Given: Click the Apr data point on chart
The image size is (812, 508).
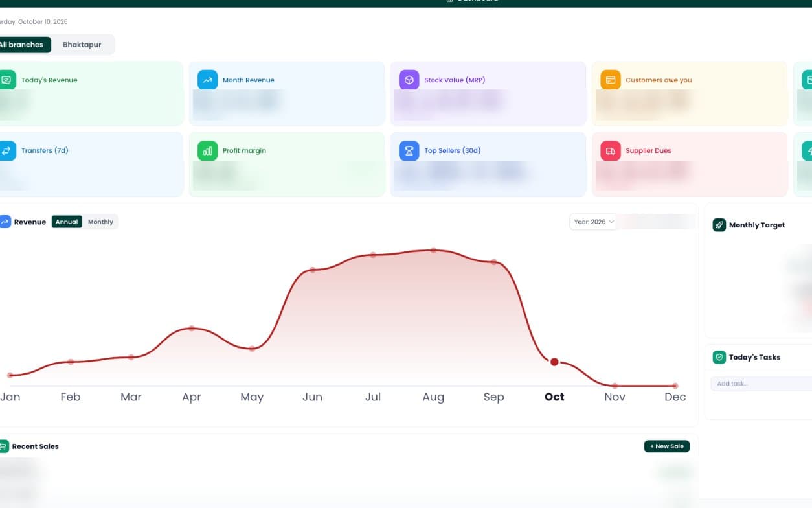Looking at the screenshot, I should point(192,329).
